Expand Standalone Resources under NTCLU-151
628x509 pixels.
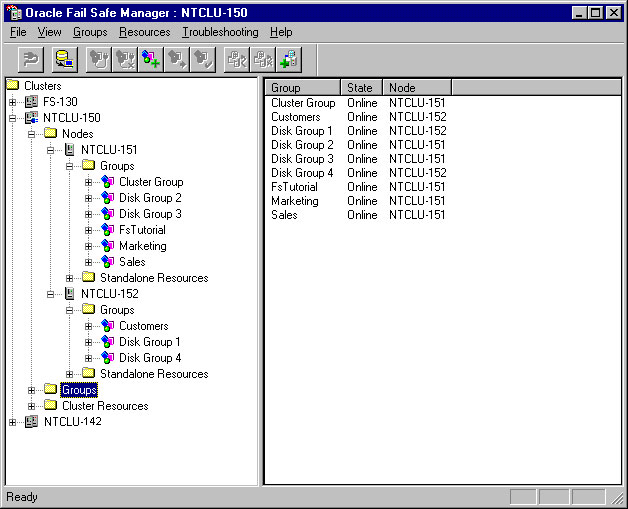70,278
